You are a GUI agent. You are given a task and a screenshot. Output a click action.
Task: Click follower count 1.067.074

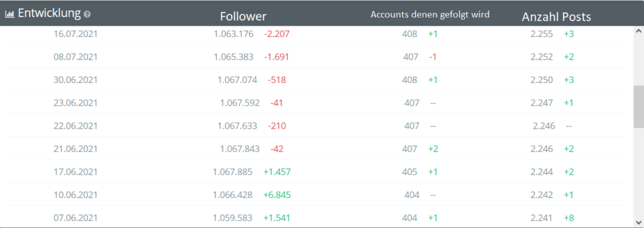pos(237,80)
